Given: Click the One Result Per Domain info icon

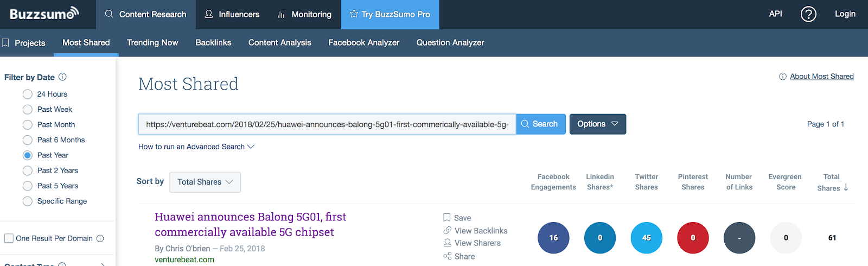Looking at the screenshot, I should (100, 238).
